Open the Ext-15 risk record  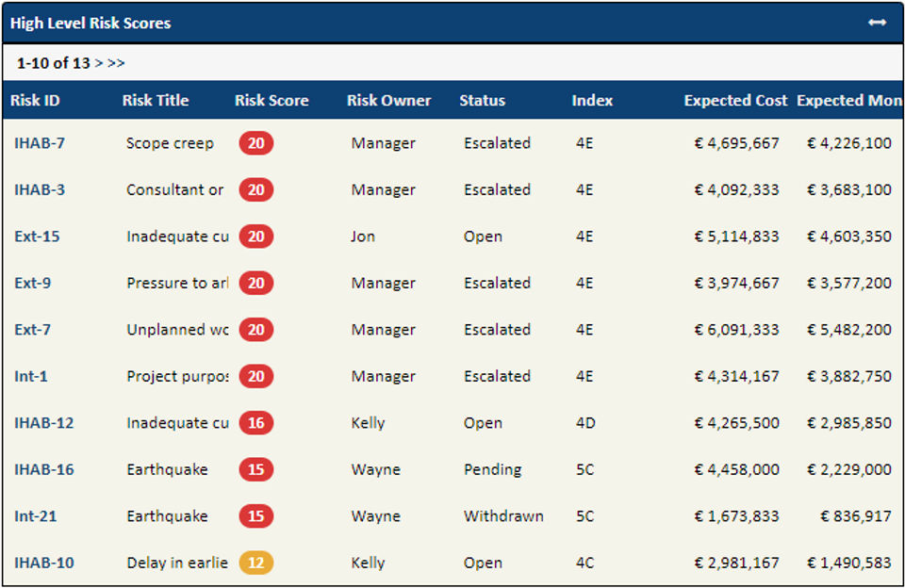tap(37, 237)
